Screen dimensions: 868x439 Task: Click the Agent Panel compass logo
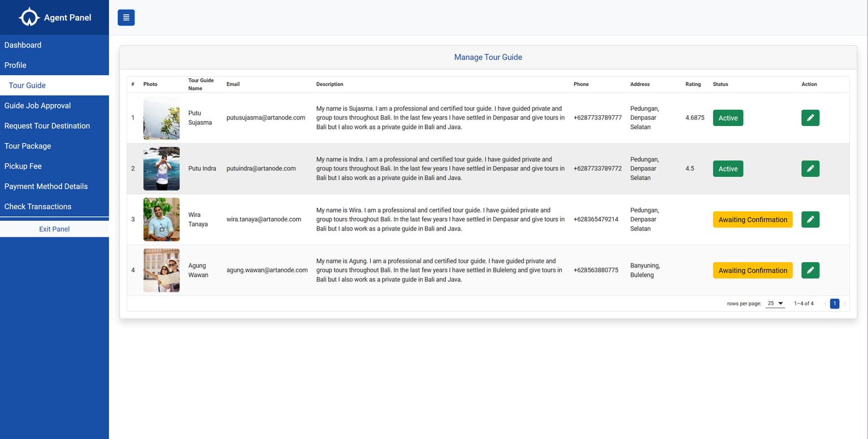(29, 17)
